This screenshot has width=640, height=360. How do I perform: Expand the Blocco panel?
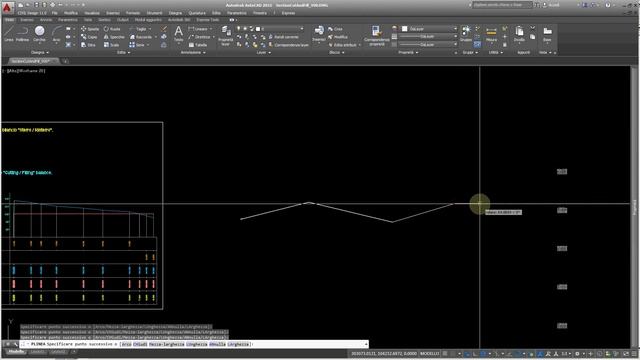(336, 52)
